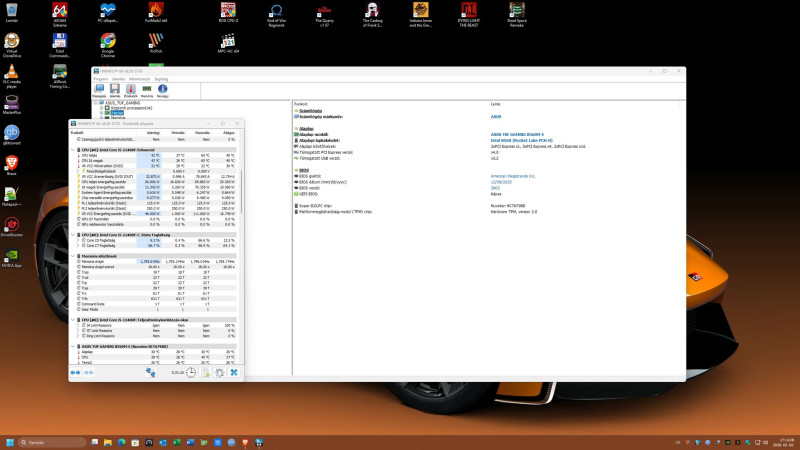The height and width of the screenshot is (450, 800).
Task: Select the Alaplap tree item
Action: pos(116,112)
